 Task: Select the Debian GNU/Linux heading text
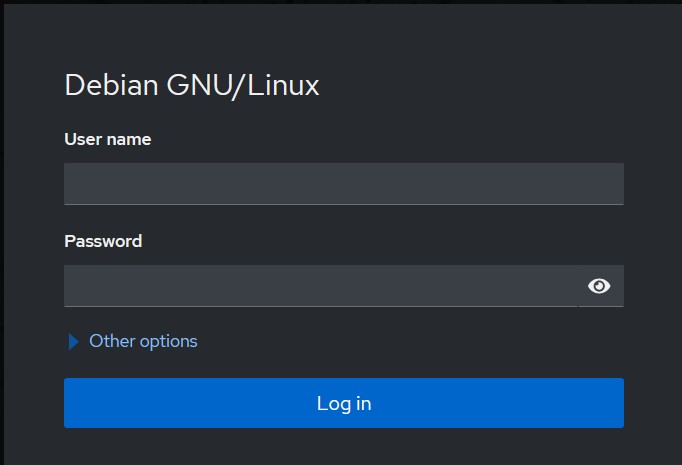tap(192, 85)
